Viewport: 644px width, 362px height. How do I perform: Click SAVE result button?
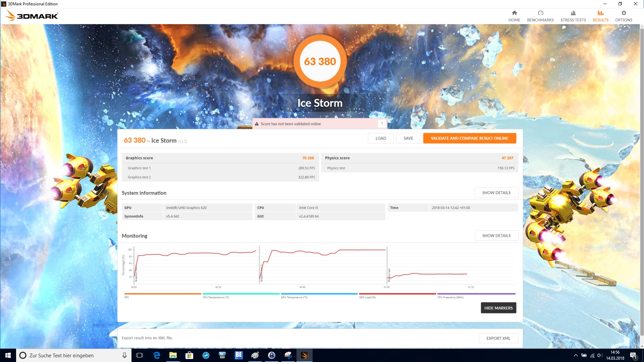408,138
